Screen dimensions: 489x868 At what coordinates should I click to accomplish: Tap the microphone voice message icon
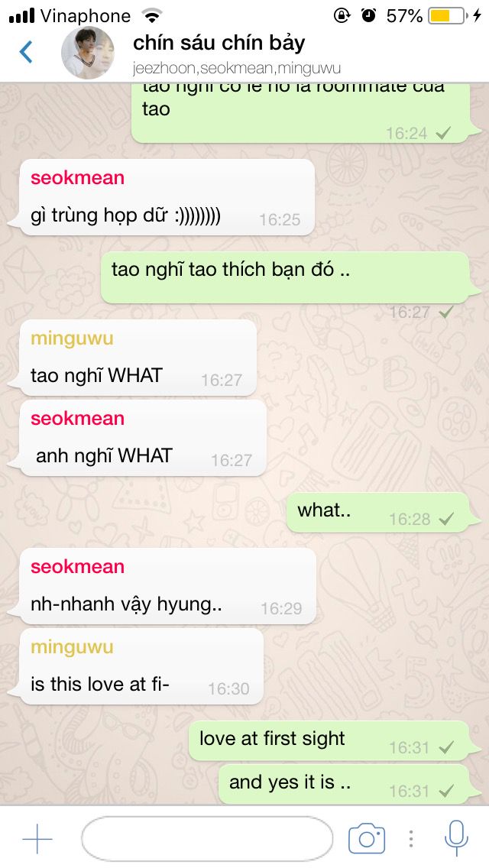coord(456,838)
